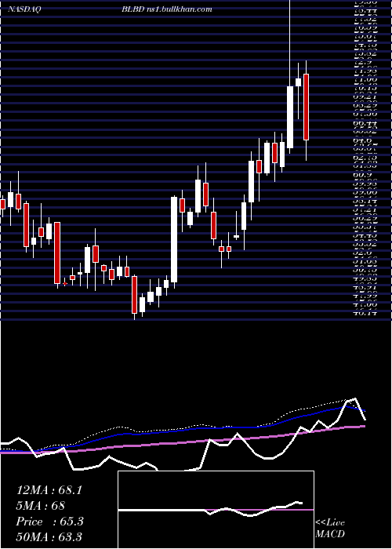Select the 5MA : 68 value
The width and height of the screenshot is (392, 549).
(41, 506)
